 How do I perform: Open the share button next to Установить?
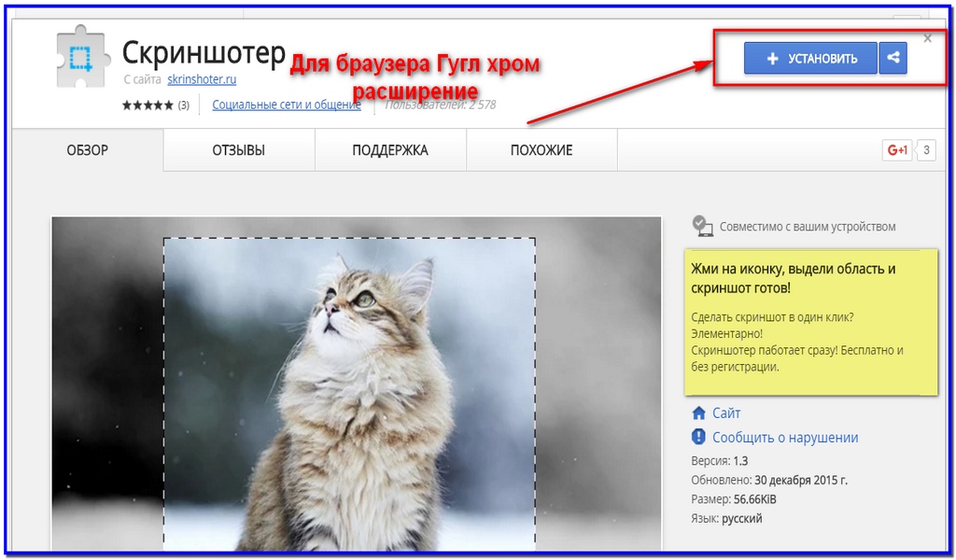point(893,59)
